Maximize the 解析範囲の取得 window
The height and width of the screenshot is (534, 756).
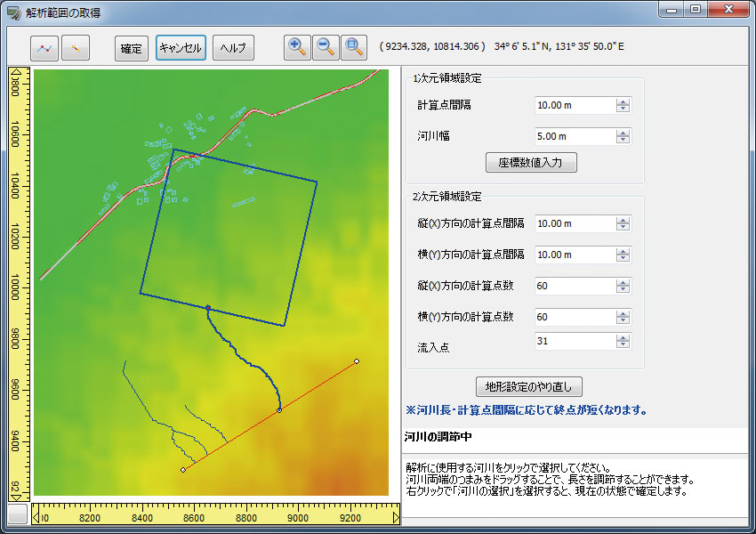click(x=696, y=9)
